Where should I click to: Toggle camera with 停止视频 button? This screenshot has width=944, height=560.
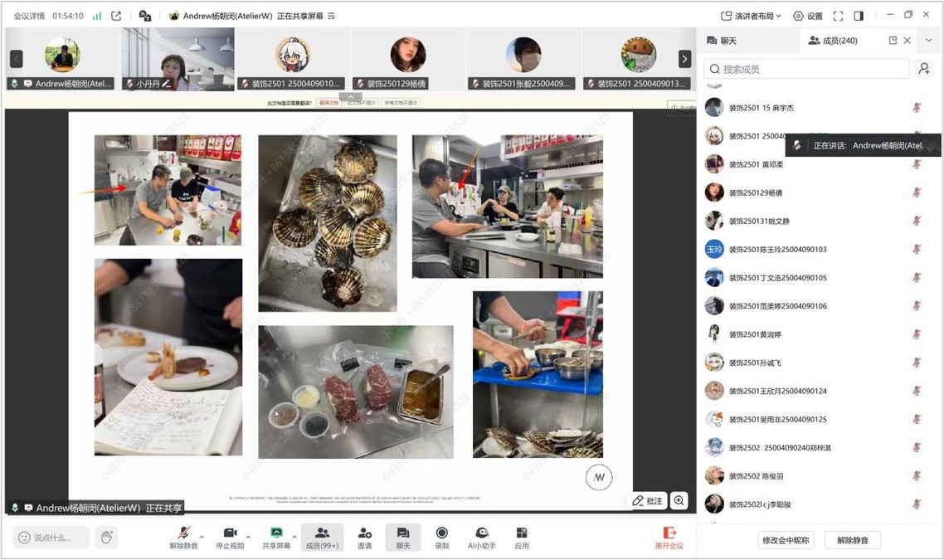click(230, 537)
